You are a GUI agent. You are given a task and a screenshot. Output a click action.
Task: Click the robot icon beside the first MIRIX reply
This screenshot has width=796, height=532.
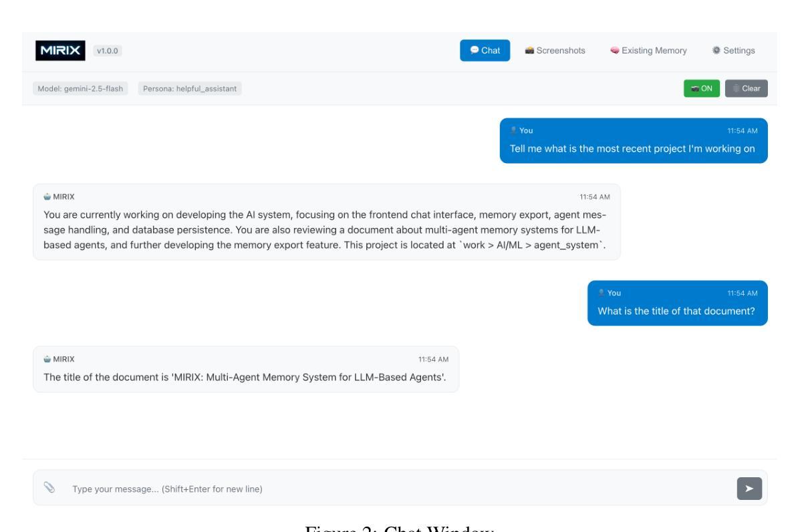pos(47,196)
